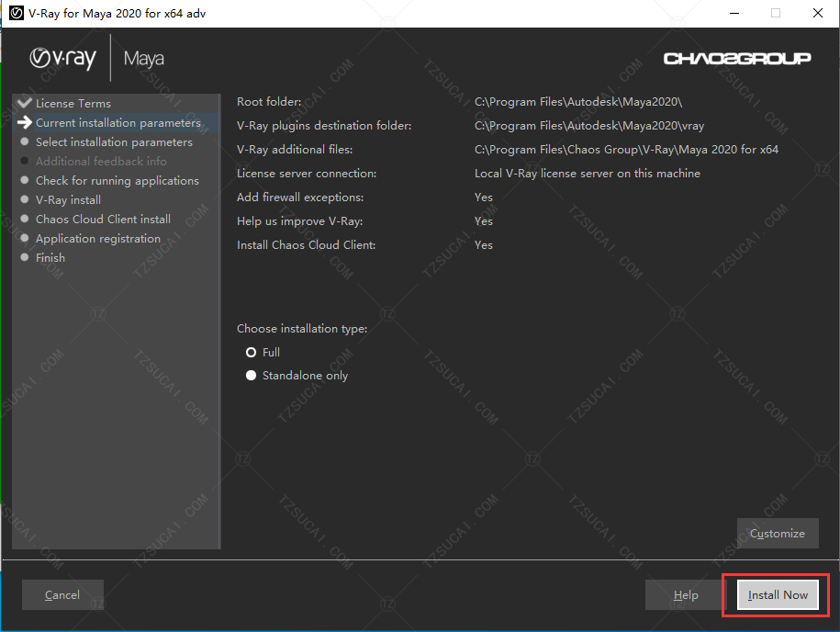Click the V-Ray app icon in title bar
Screen dimensions: 840x632
point(17,13)
